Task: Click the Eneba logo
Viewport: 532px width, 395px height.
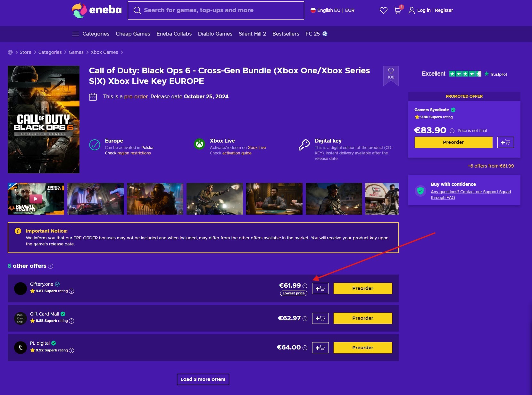Action: pos(96,10)
